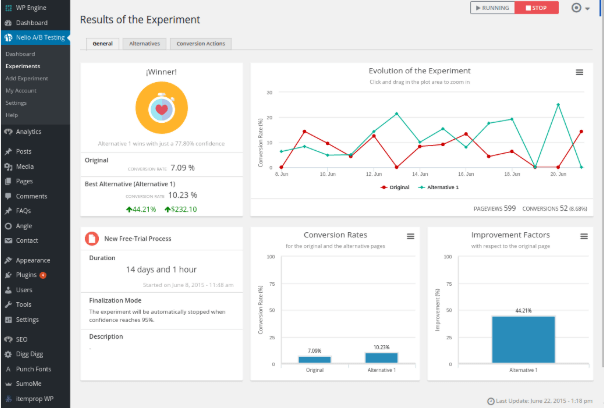Image resolution: width=604 pixels, height=408 pixels.
Task: Open Nelio Dashboard submenu item
Action: point(20,54)
